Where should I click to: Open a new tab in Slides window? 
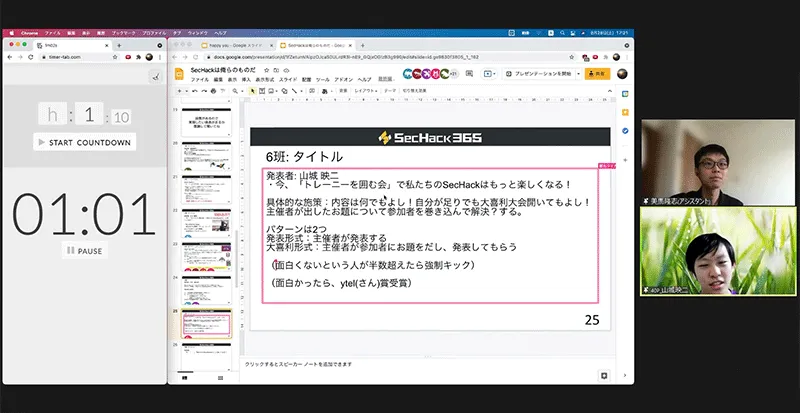click(x=363, y=45)
